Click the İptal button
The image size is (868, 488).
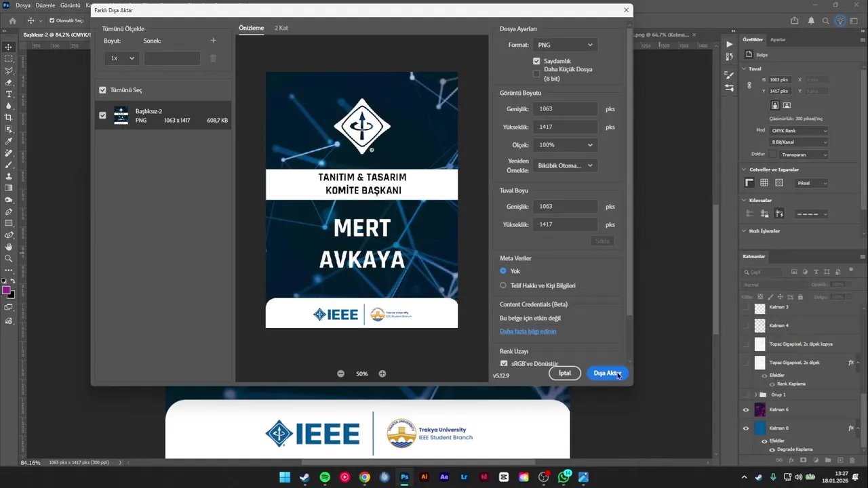[x=565, y=373]
